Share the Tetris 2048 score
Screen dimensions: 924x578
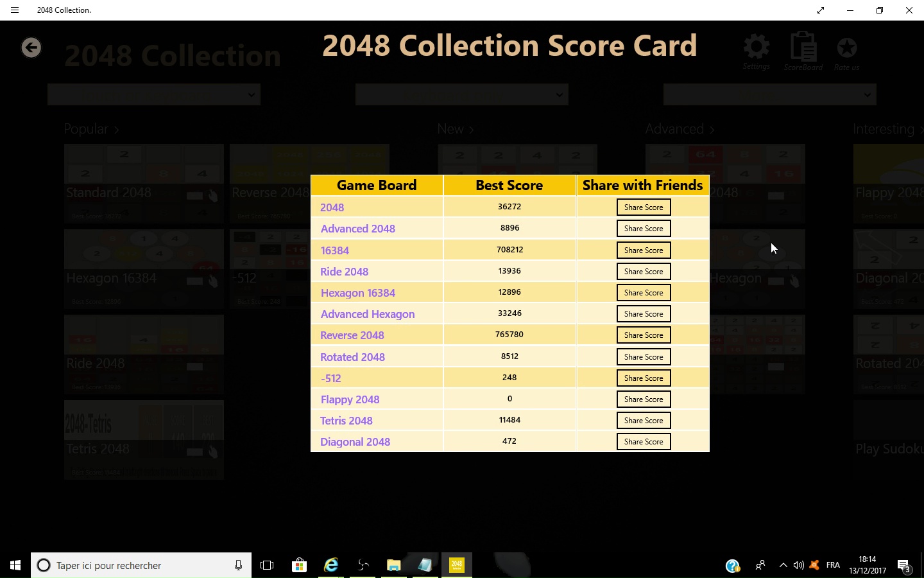(644, 421)
